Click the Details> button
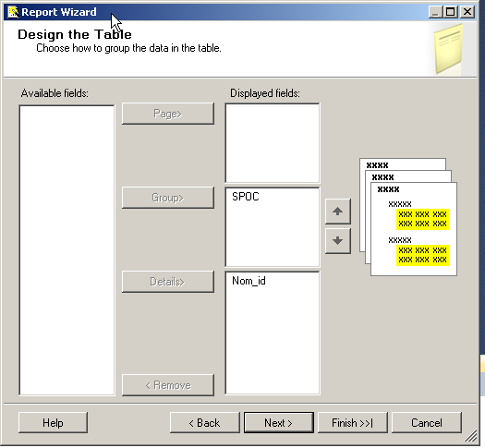Viewport: 485px width, 448px height. click(168, 282)
